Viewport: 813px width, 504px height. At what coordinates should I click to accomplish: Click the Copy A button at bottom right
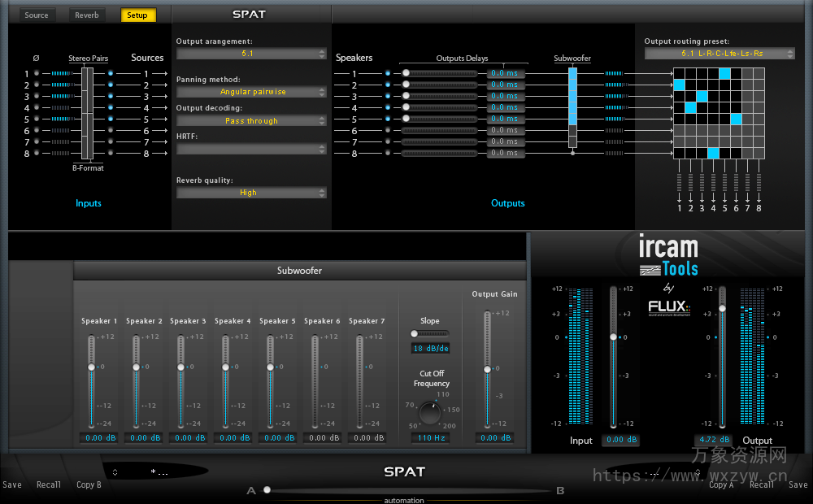(x=721, y=484)
